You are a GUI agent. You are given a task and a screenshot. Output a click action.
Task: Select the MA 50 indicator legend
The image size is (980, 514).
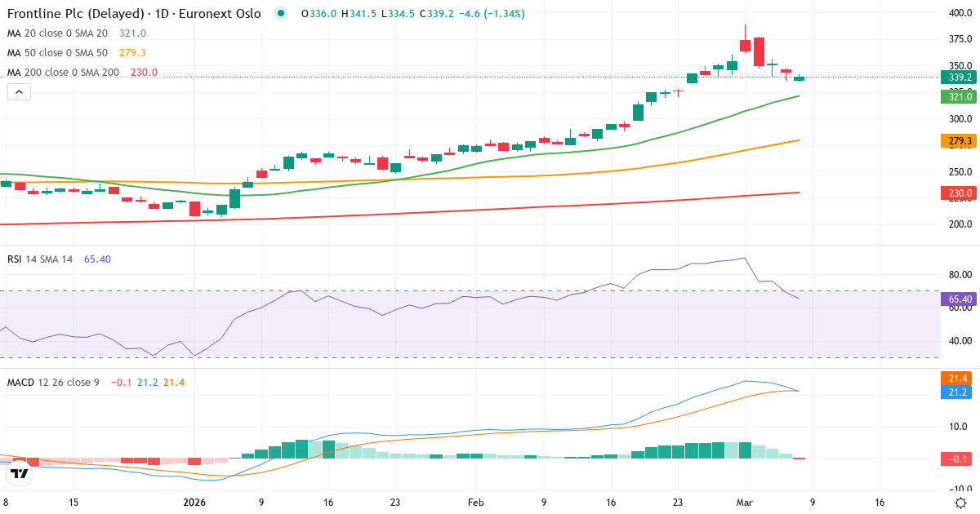pos(57,53)
